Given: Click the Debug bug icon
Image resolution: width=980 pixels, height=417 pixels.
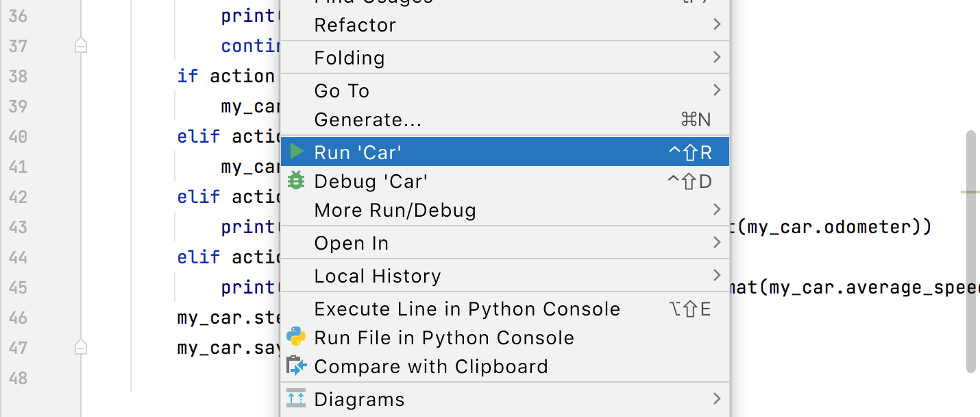Looking at the screenshot, I should click(296, 180).
